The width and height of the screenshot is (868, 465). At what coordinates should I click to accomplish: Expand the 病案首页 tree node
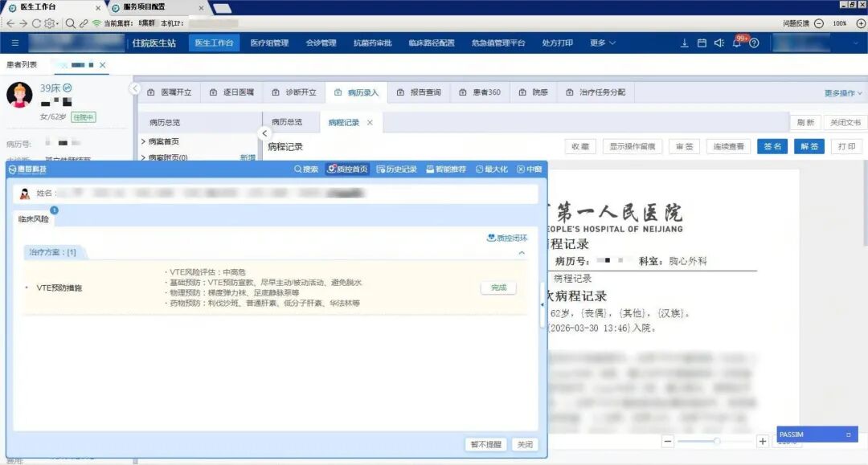pos(143,141)
